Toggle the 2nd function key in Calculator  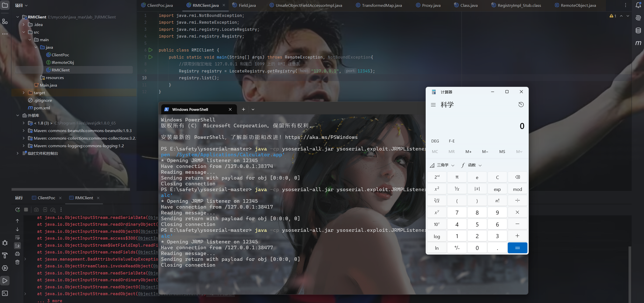pos(437,177)
